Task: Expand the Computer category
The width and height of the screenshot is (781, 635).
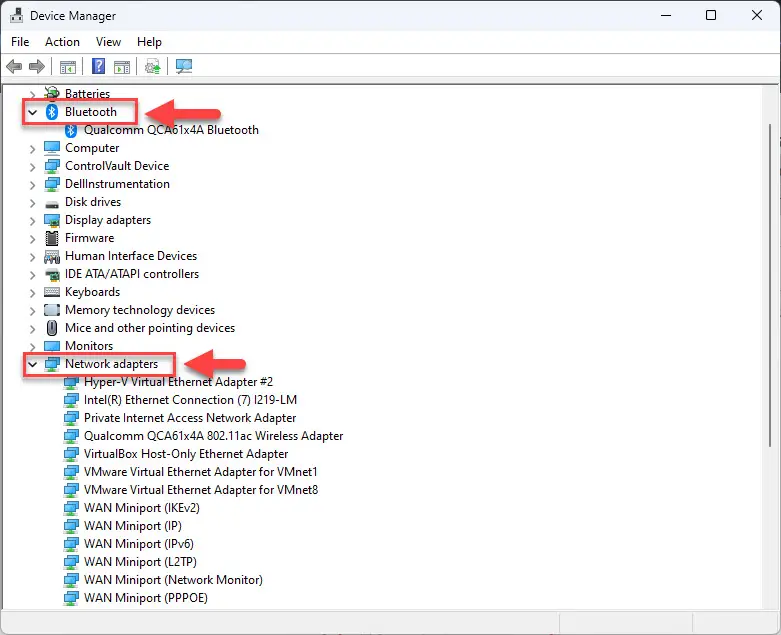Action: 33,149
